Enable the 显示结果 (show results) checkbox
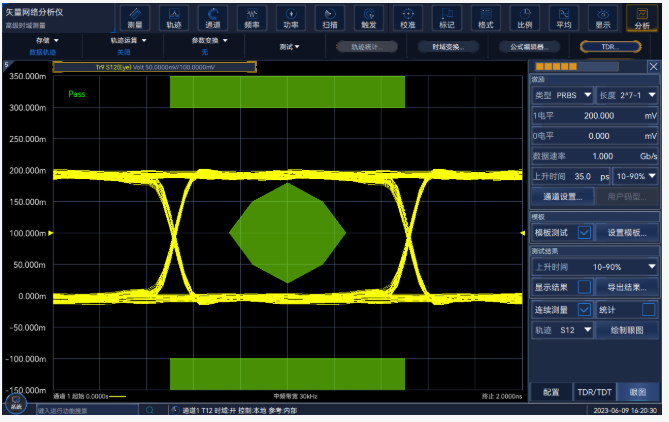Viewport: 669px width, 422px height. (584, 287)
